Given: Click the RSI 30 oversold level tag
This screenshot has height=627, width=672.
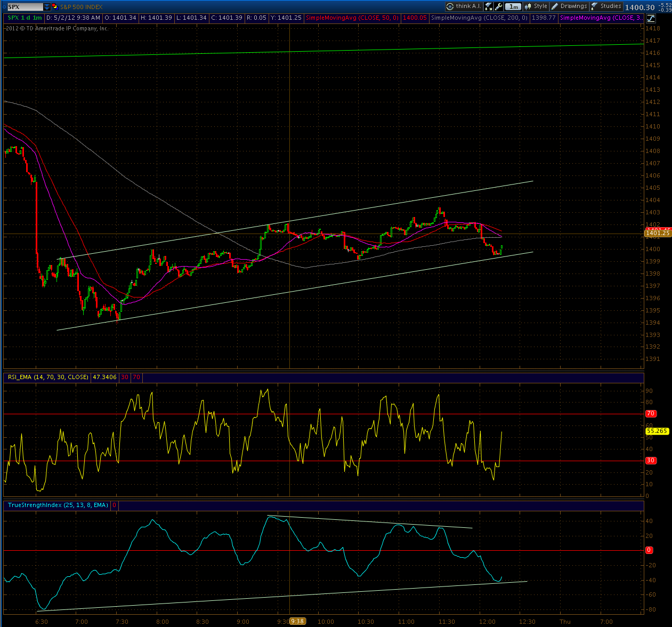Looking at the screenshot, I should 651,461.
